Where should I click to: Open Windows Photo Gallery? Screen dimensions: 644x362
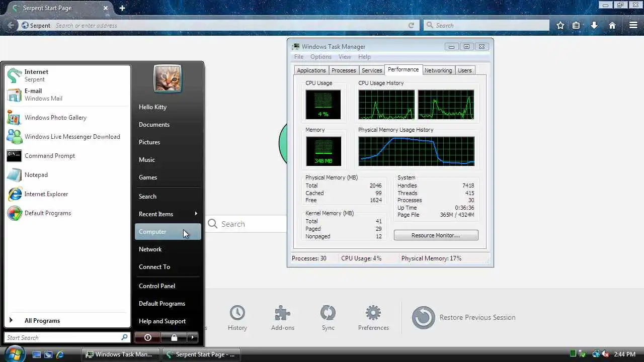click(x=67, y=118)
